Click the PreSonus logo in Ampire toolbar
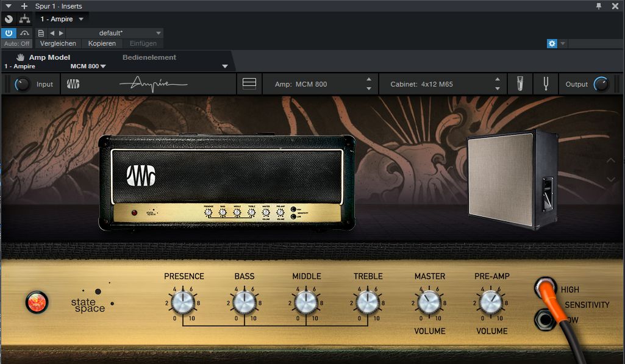The image size is (625, 364). tap(73, 84)
